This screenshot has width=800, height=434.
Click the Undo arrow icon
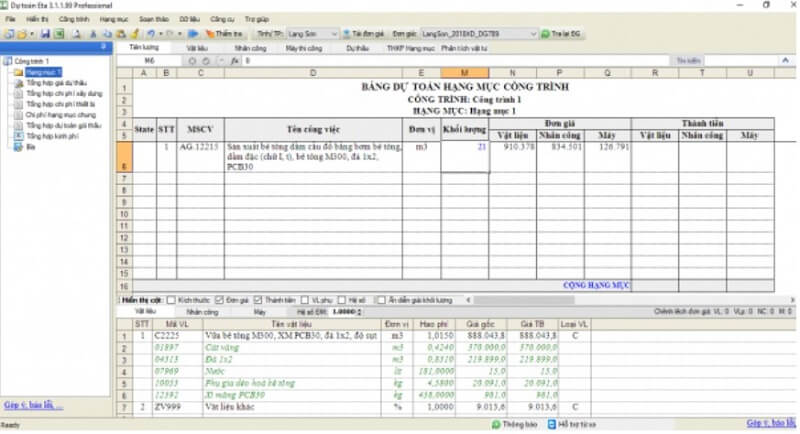[148, 34]
